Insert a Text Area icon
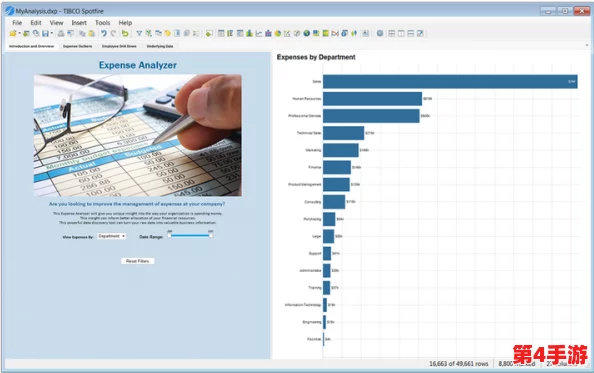594x373 pixels. (365, 33)
